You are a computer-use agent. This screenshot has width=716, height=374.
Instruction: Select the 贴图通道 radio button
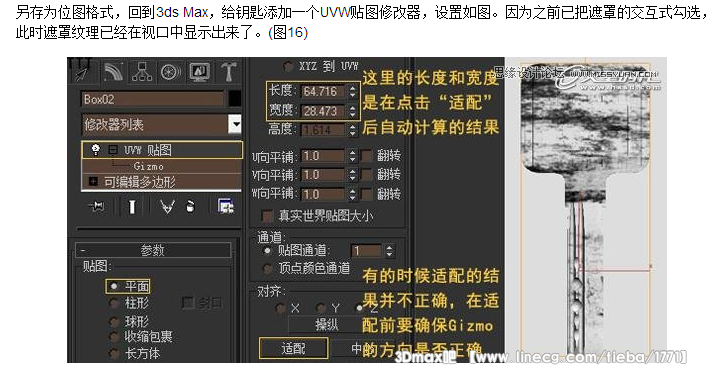tap(268, 250)
